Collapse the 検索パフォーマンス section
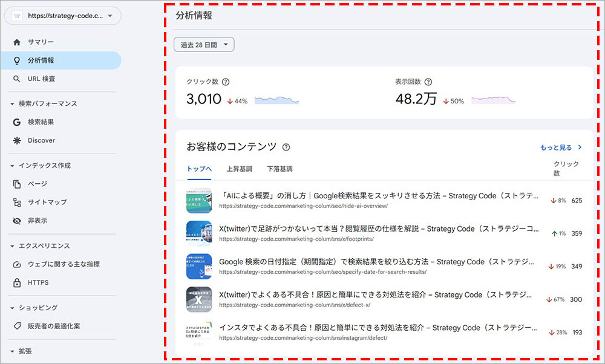Image resolution: width=605 pixels, height=364 pixels. pyautogui.click(x=12, y=104)
